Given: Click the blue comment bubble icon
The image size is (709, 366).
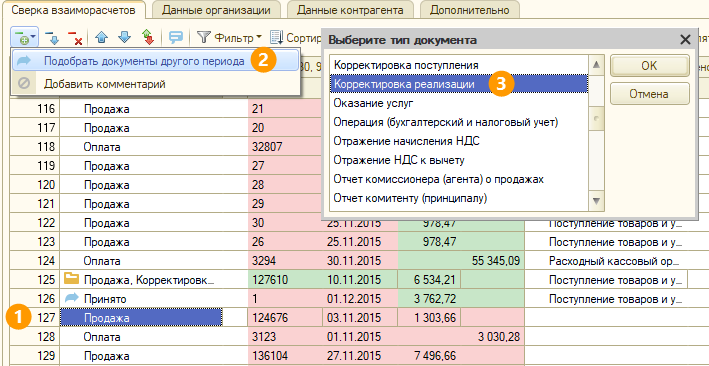Looking at the screenshot, I should coord(176,38).
